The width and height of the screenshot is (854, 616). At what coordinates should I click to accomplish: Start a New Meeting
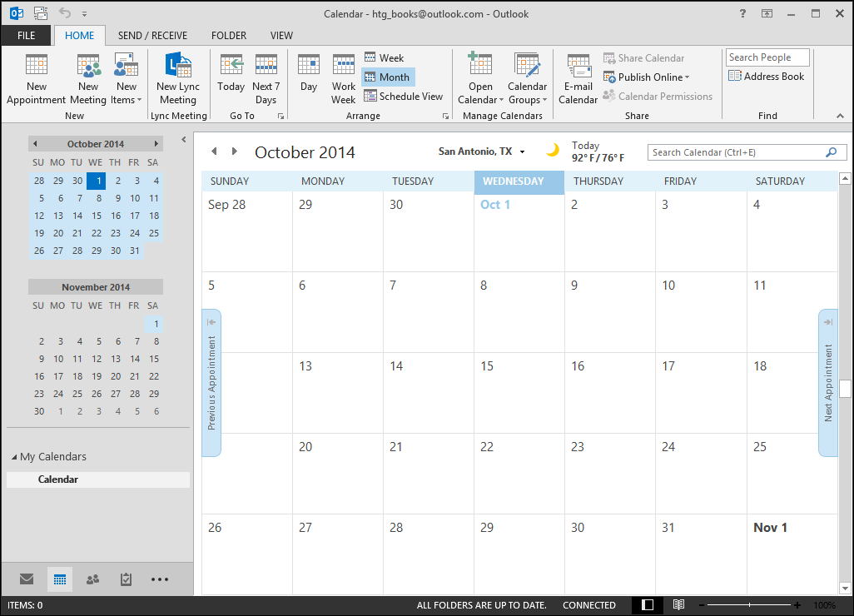[x=88, y=79]
